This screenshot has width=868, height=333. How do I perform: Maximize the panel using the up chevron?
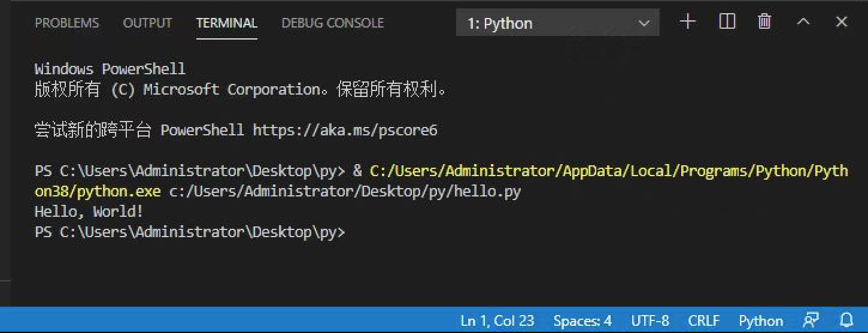(x=803, y=22)
